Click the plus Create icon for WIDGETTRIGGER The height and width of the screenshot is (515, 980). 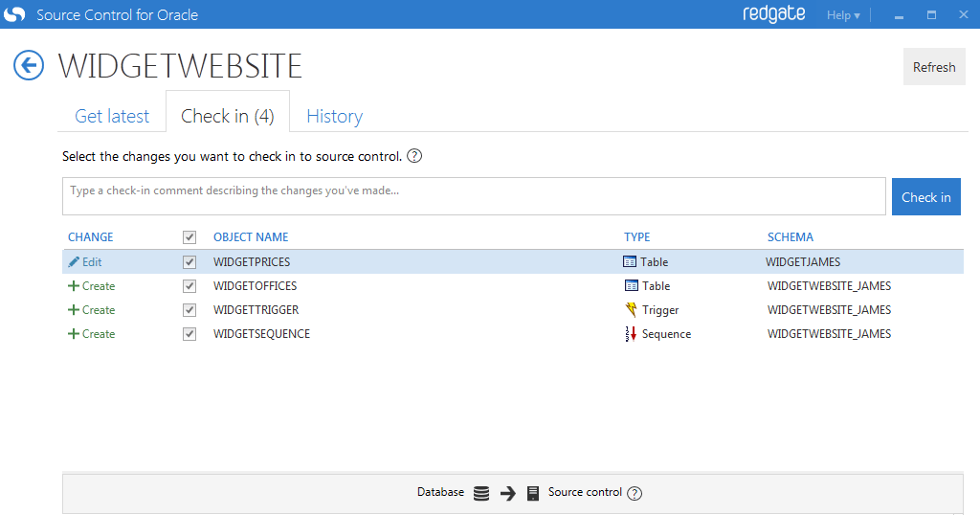click(73, 310)
